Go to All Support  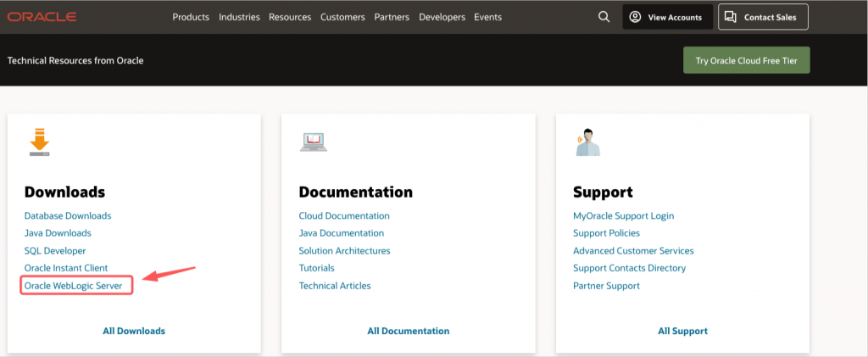682,331
